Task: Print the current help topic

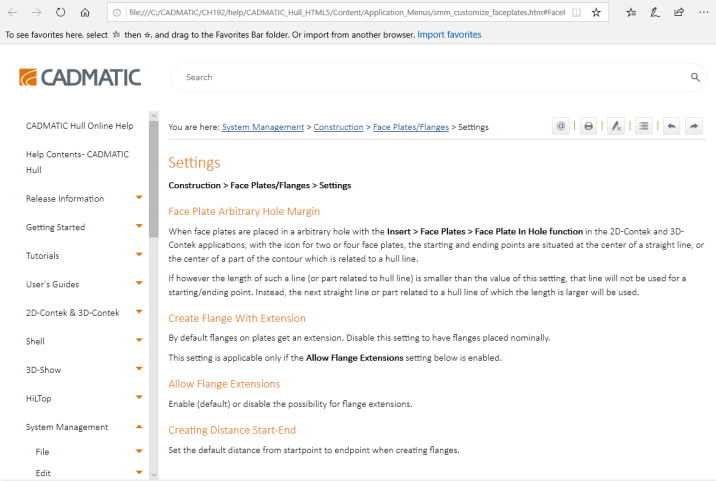Action: pos(589,126)
